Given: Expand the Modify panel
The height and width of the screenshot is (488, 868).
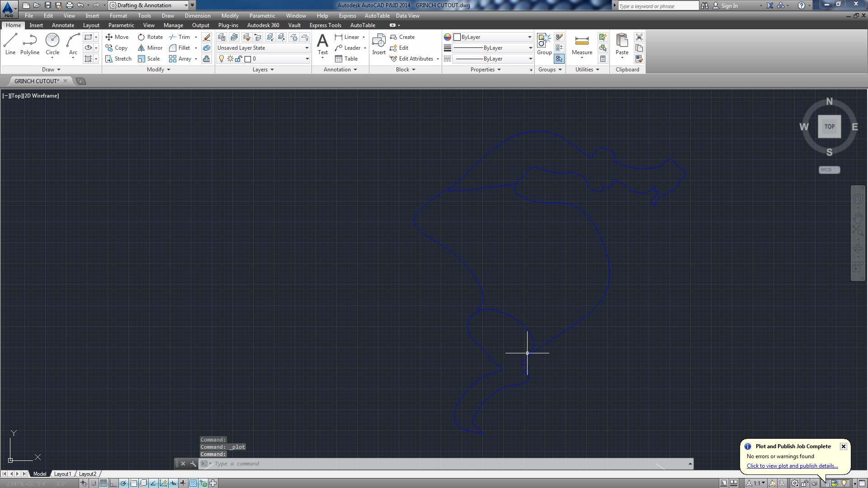Looking at the screenshot, I should [159, 70].
